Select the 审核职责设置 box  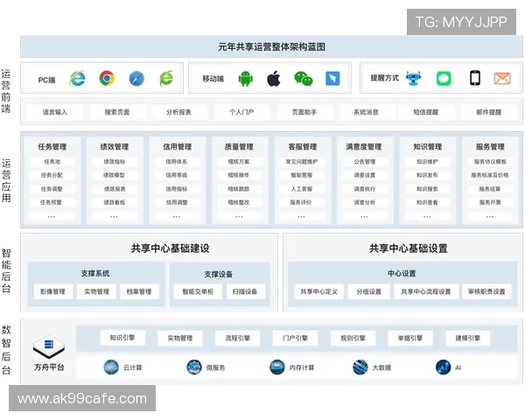[x=486, y=291]
